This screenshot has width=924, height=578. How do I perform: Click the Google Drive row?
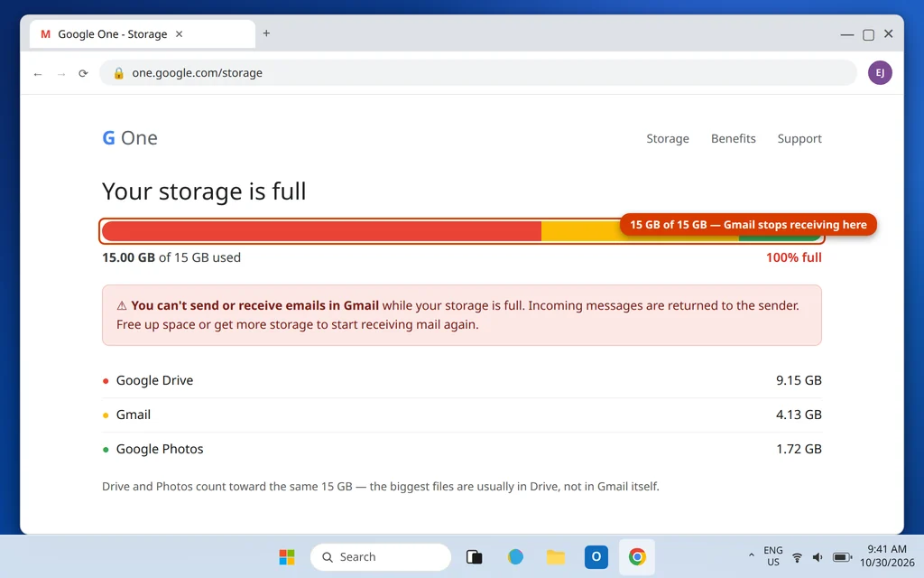point(462,380)
